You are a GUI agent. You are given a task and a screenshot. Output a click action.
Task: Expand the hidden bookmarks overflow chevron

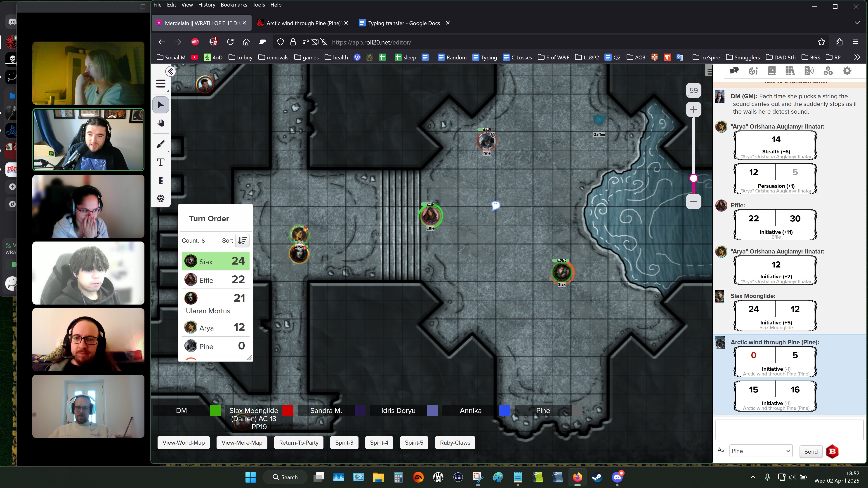pos(857,57)
